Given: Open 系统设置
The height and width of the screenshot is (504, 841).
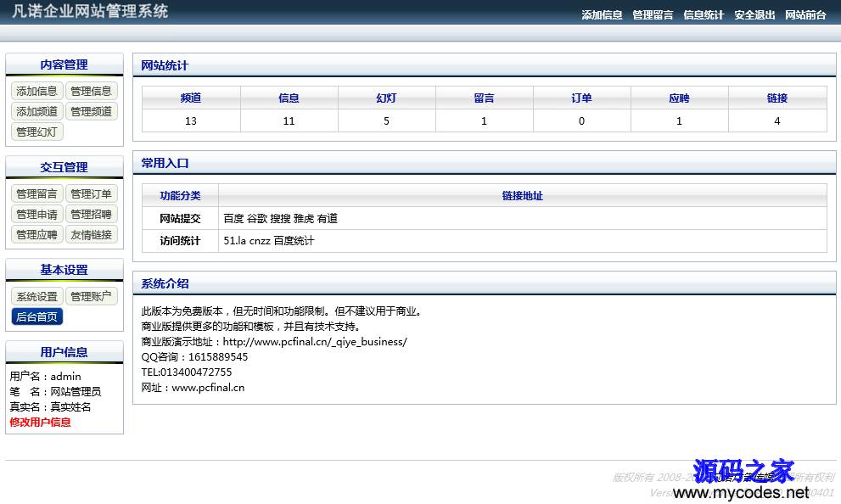Looking at the screenshot, I should (36, 296).
